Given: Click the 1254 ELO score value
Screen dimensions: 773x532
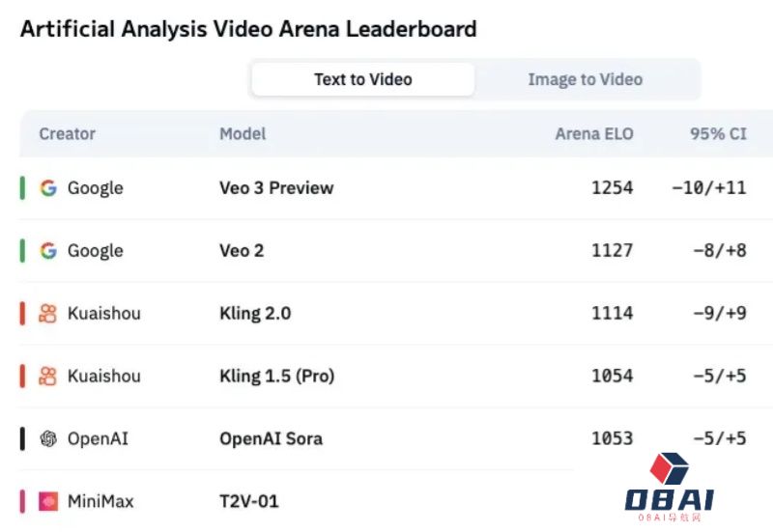Looking at the screenshot, I should point(613,188).
